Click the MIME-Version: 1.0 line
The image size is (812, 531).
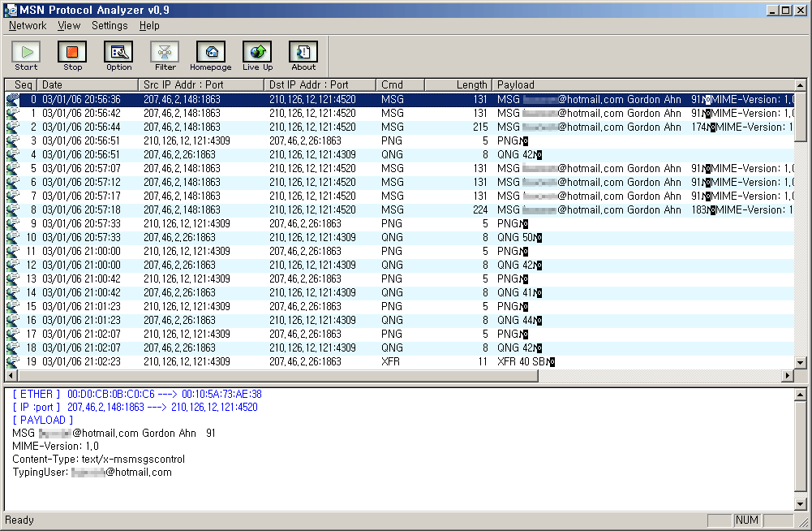pos(55,446)
